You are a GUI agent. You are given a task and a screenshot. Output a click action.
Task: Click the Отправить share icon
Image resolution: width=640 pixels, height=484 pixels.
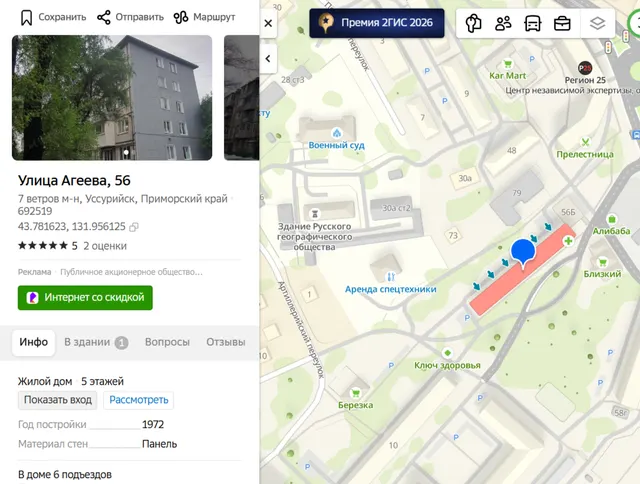coord(104,18)
